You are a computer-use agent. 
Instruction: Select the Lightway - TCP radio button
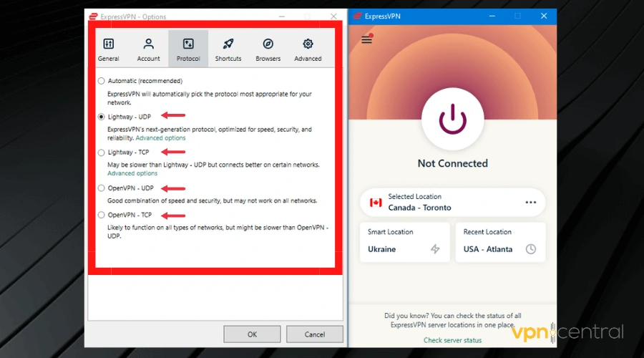coord(101,153)
